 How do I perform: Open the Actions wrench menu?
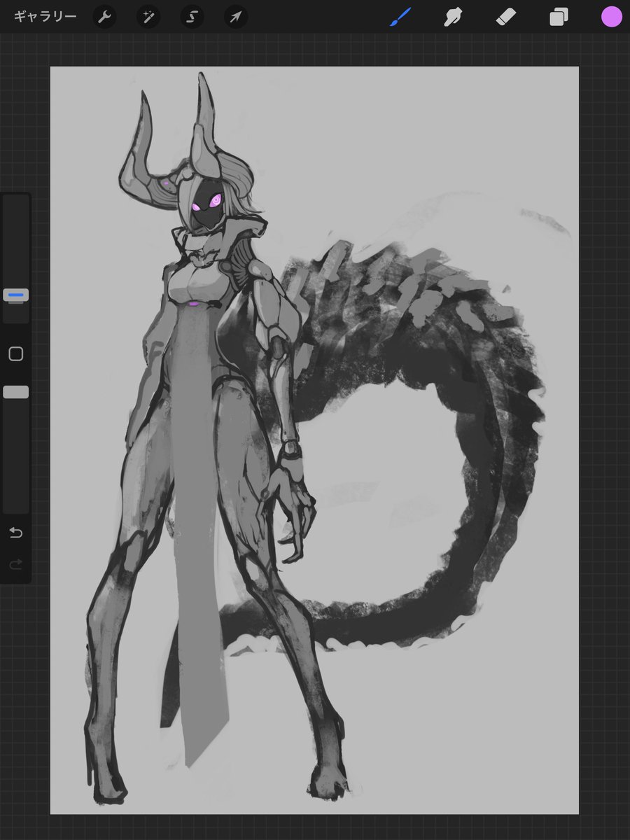(x=104, y=17)
